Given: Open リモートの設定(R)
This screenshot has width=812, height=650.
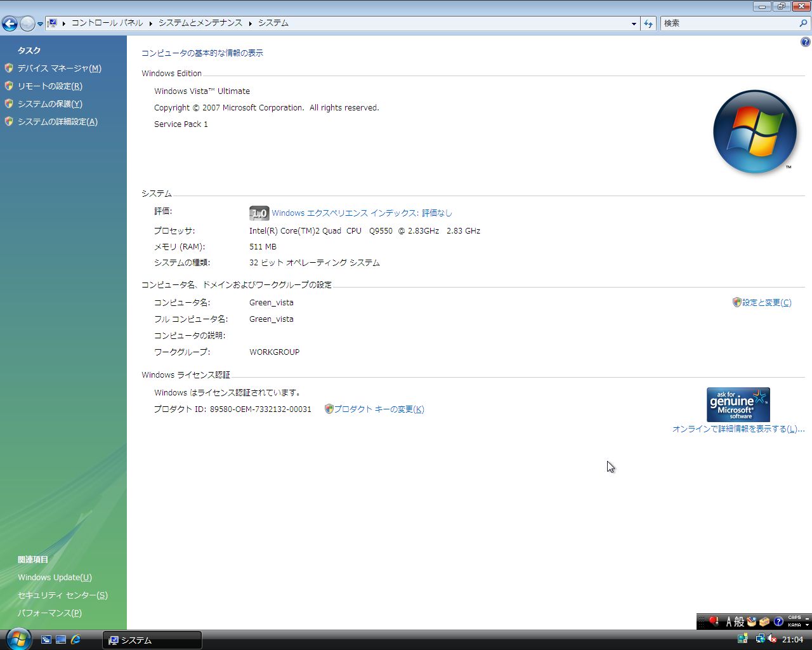Looking at the screenshot, I should tap(50, 86).
